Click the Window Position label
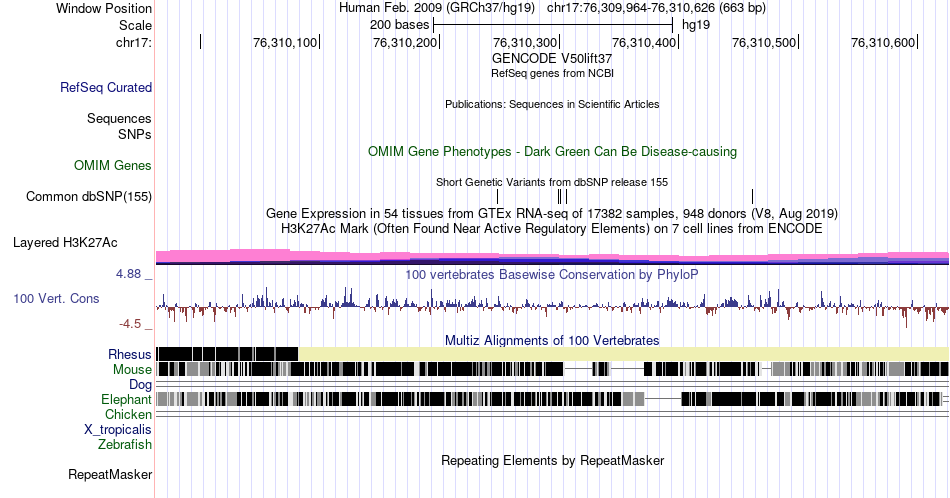 click(104, 8)
